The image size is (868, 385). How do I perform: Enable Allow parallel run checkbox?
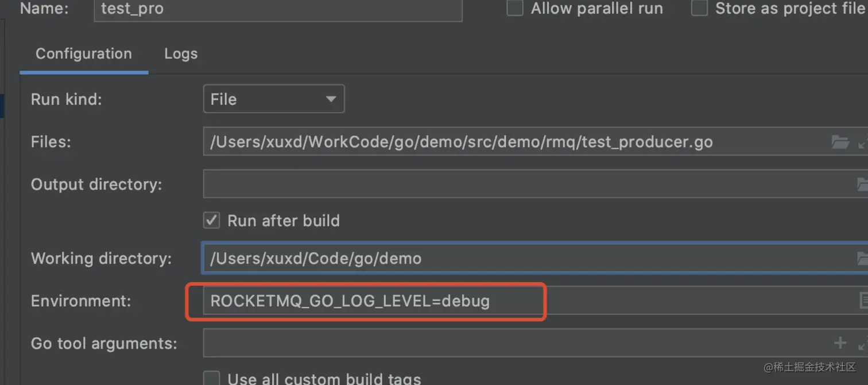(515, 9)
